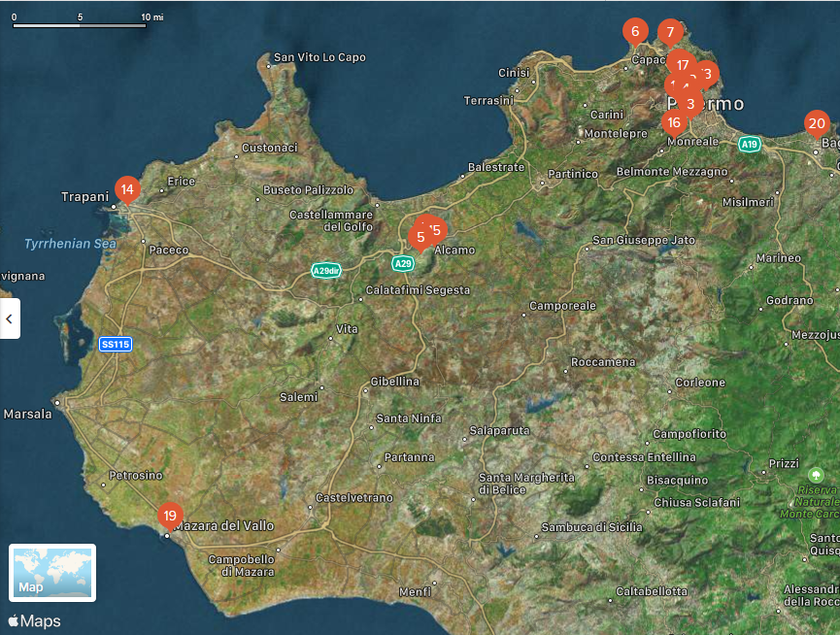Click the Terrasini town label

tap(488, 101)
